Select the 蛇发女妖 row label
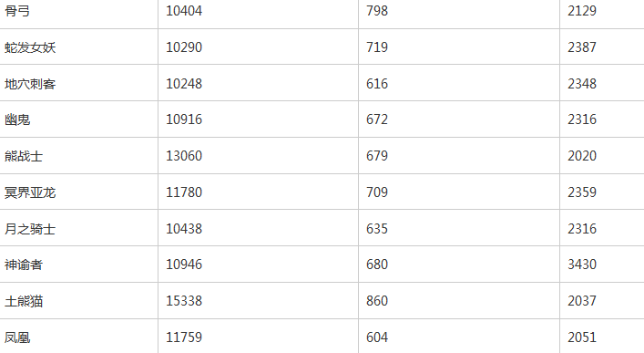644x353 pixels. coord(30,47)
